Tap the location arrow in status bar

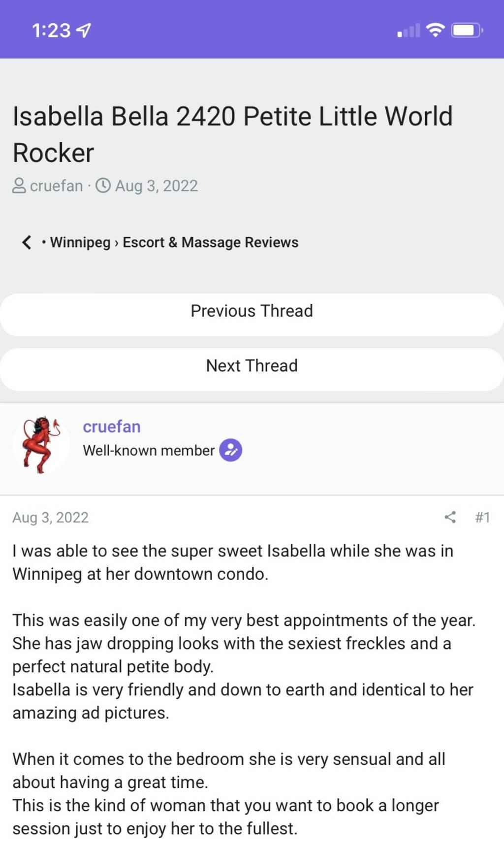click(x=84, y=31)
